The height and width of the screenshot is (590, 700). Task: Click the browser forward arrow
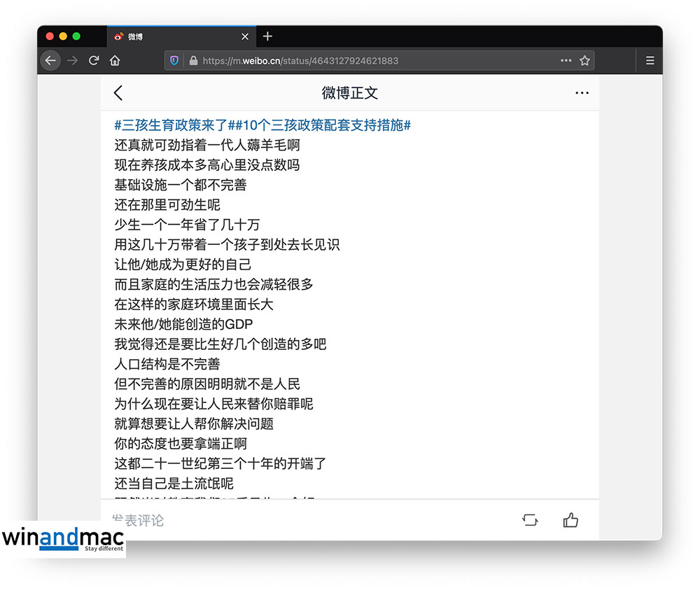click(72, 61)
